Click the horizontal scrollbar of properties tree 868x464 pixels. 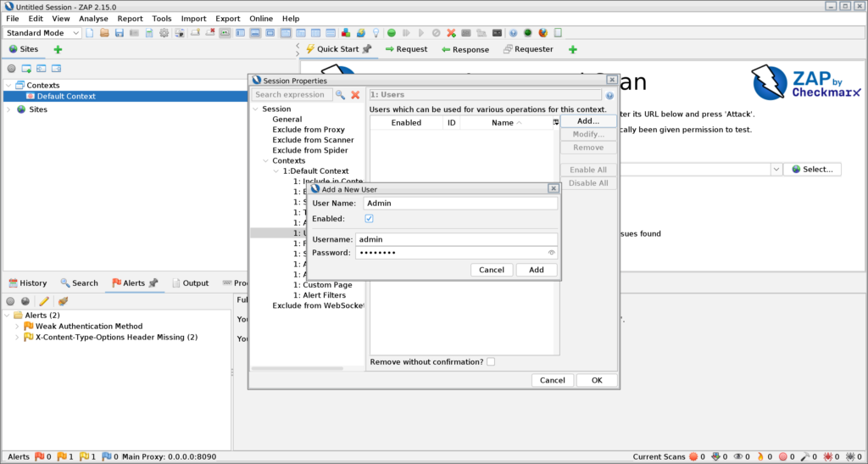click(x=298, y=368)
